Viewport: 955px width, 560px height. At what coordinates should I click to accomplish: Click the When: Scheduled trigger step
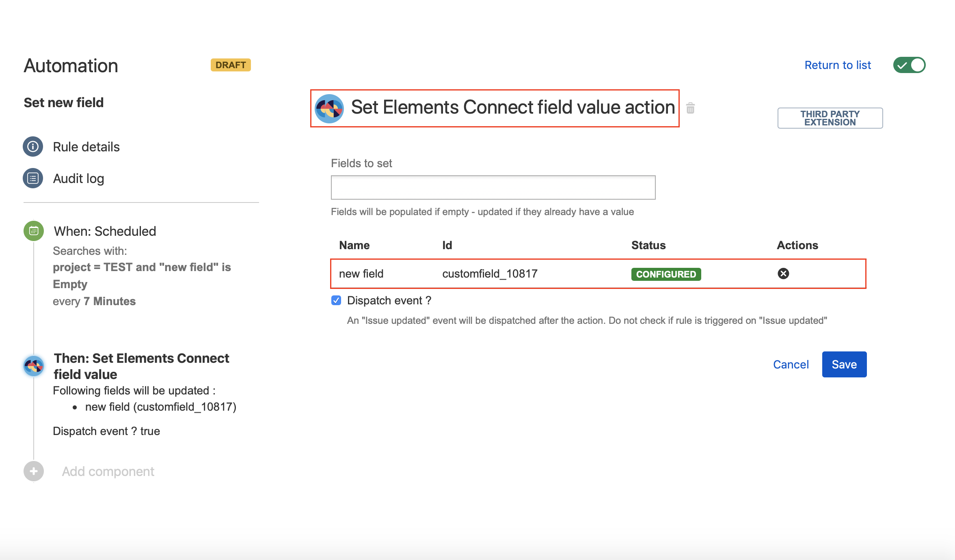coord(104,230)
